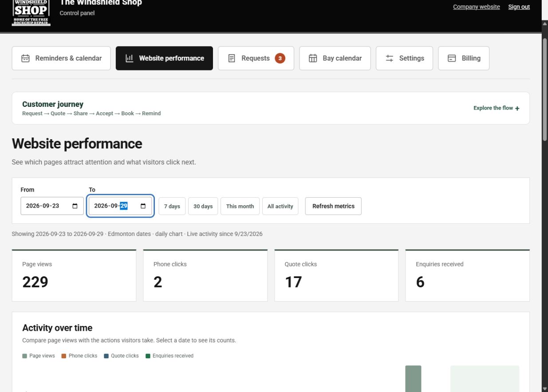Select the 7 days range button
The height and width of the screenshot is (392, 548).
(x=172, y=206)
